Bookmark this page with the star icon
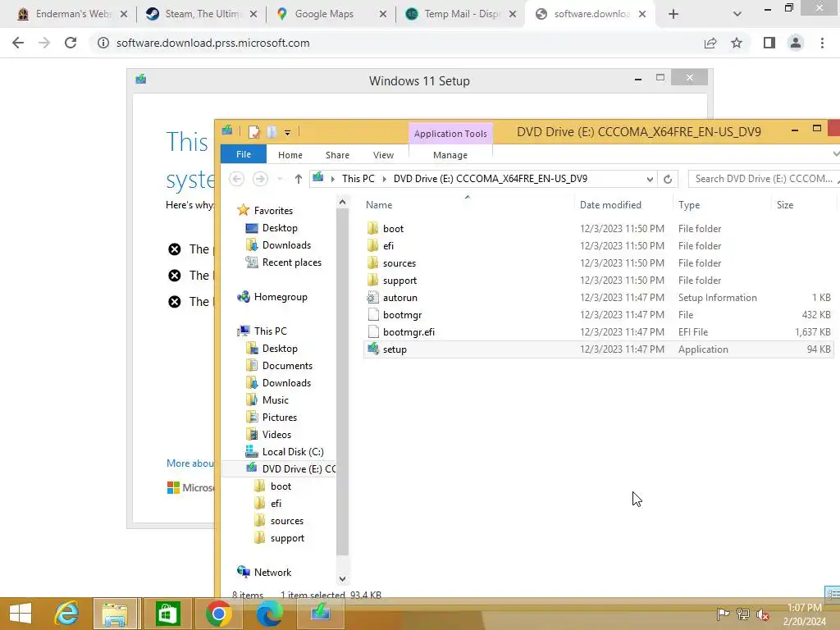The height and width of the screenshot is (630, 840). pos(737,43)
